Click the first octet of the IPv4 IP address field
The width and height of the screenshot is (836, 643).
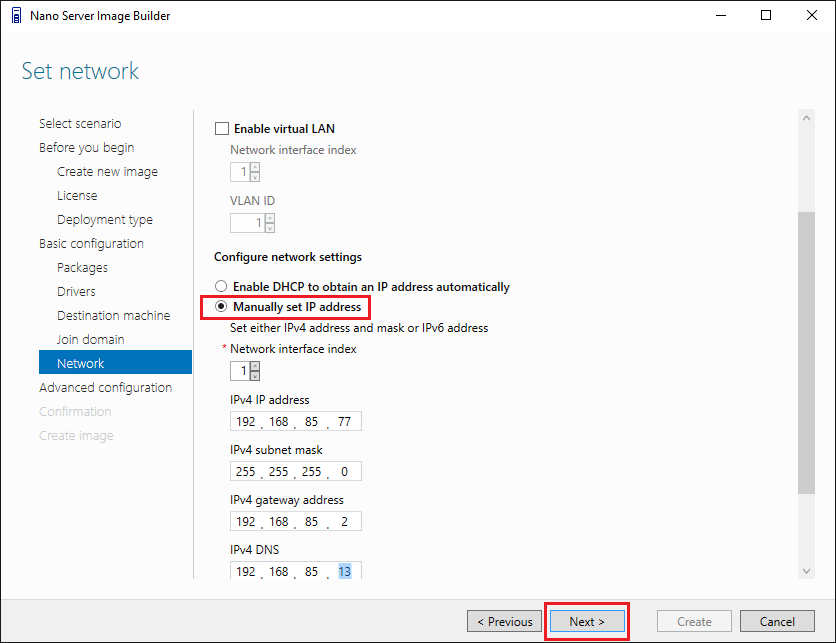[x=246, y=421]
